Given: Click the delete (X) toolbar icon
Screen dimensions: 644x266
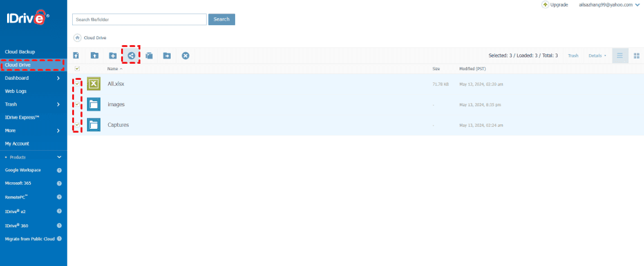Looking at the screenshot, I should (185, 55).
